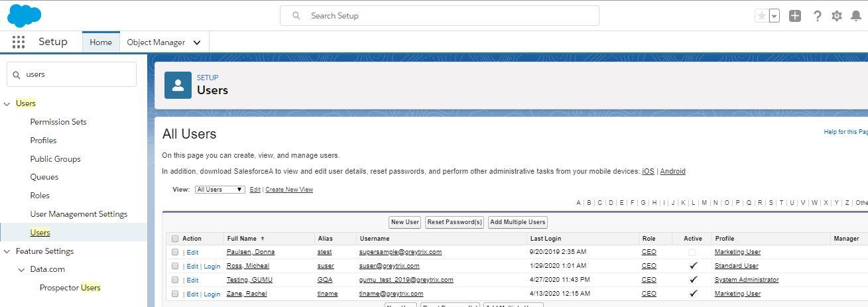The width and height of the screenshot is (868, 307).
Task: Click Login for Ross, Micheal
Action: click(212, 267)
